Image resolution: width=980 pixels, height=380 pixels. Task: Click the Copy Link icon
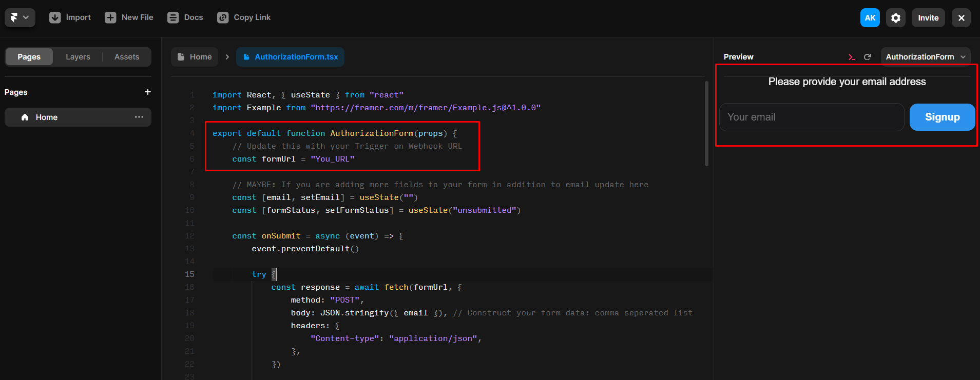[223, 17]
